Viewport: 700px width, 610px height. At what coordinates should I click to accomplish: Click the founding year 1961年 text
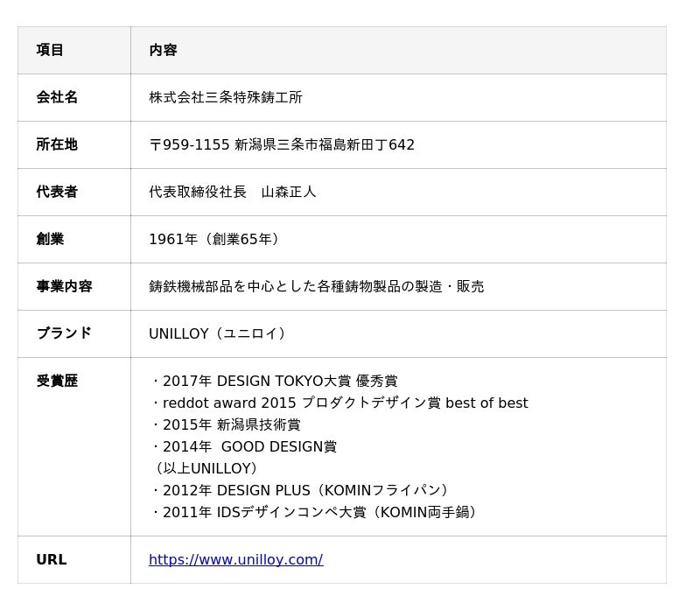pos(173,239)
